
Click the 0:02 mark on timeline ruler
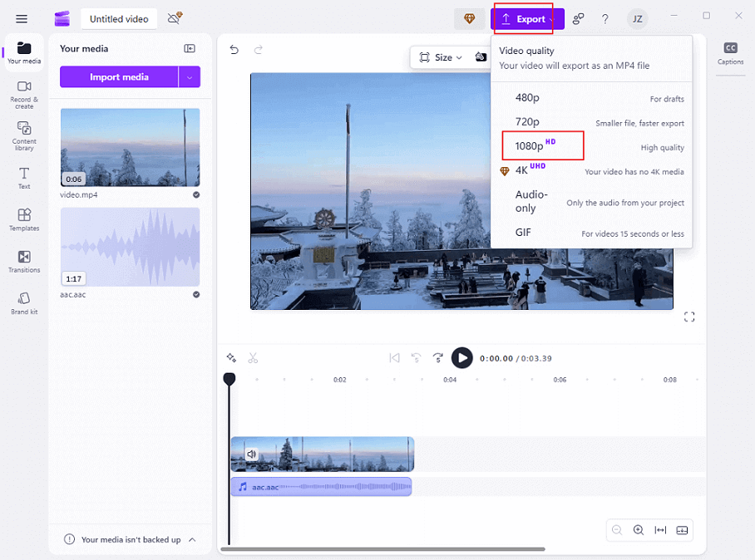coord(339,380)
